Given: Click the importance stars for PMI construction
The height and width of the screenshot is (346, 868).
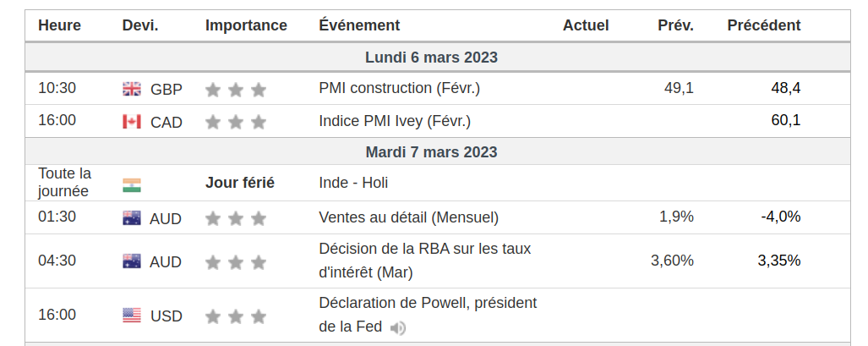Looking at the screenshot, I should pos(236,90).
